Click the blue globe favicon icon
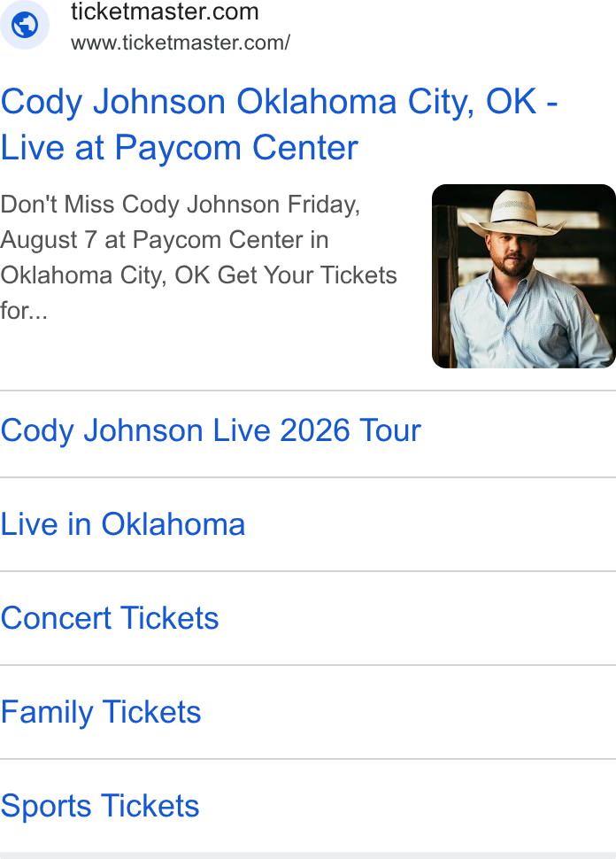Image resolution: width=616 pixels, height=859 pixels. 25,25
